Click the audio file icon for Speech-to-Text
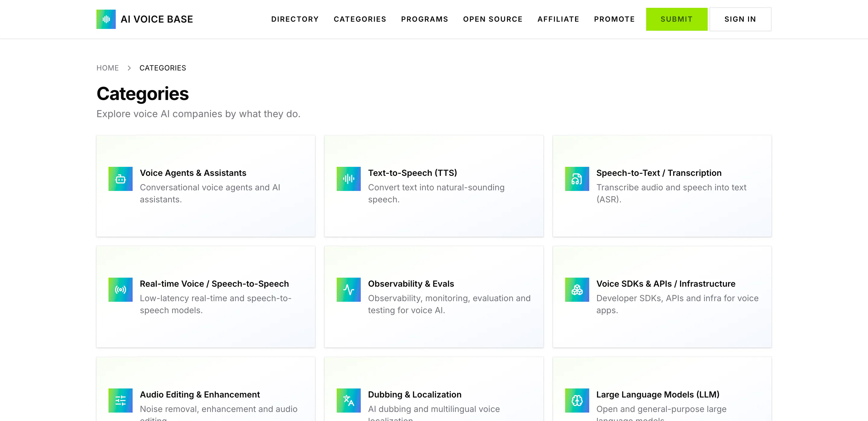 (x=577, y=179)
